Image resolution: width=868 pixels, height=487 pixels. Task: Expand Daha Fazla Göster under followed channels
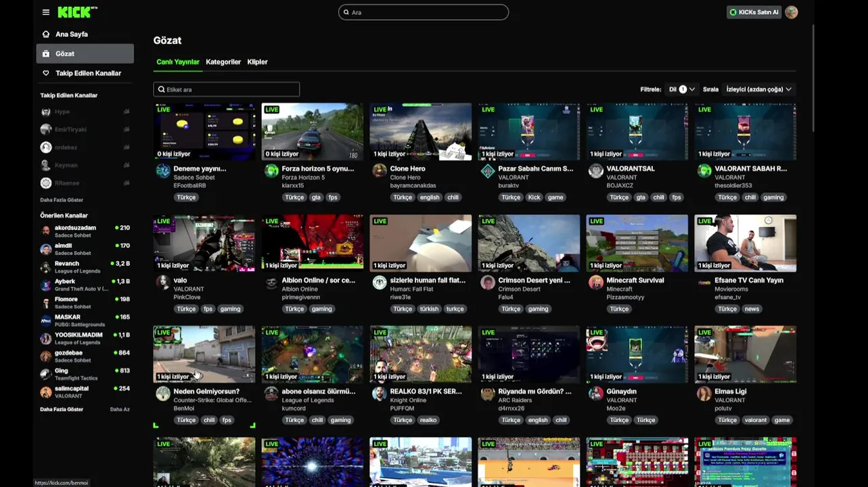pos(62,200)
